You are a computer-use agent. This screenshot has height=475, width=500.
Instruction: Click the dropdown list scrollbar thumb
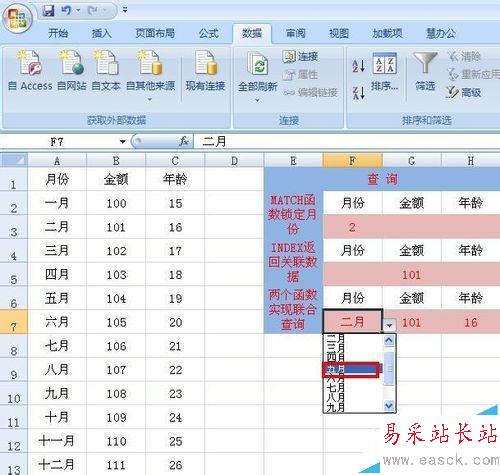[x=389, y=368]
